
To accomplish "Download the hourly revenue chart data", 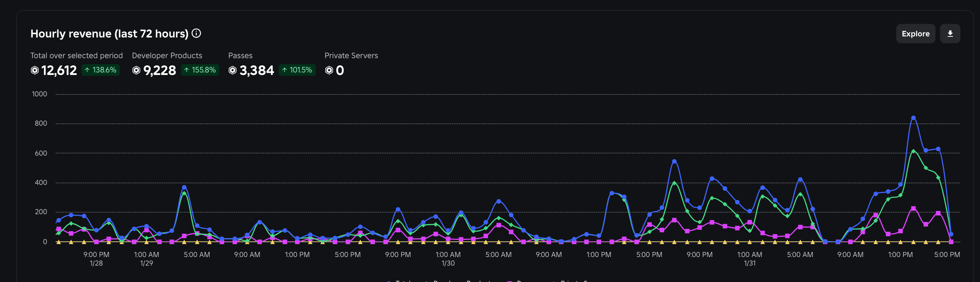I will [950, 34].
